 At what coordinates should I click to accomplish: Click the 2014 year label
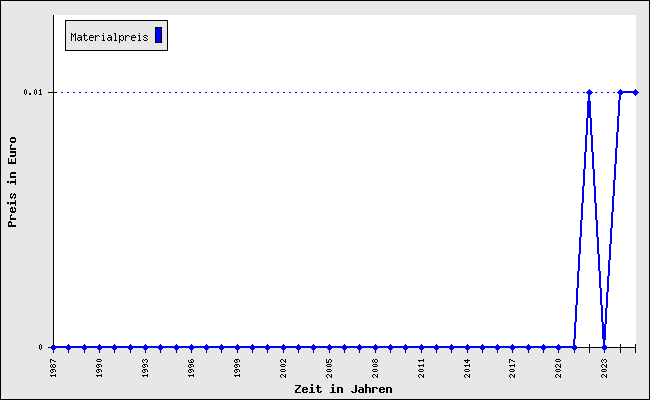467,368
